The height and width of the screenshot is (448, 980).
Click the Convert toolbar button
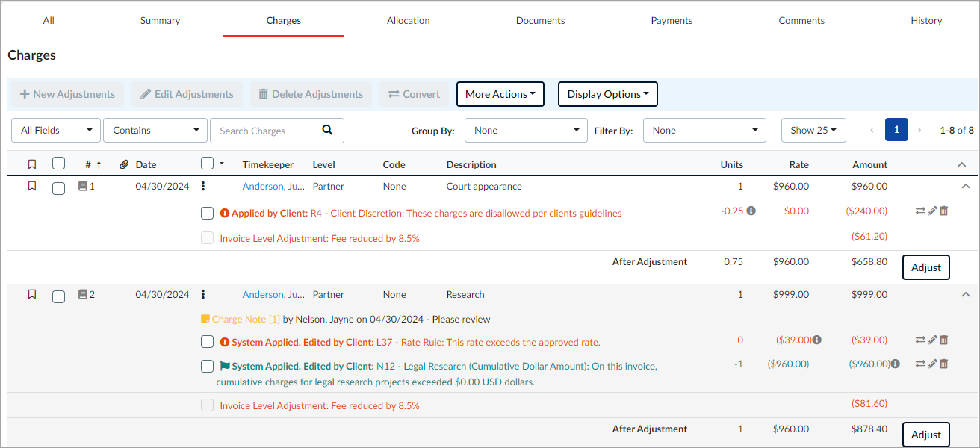pos(415,94)
